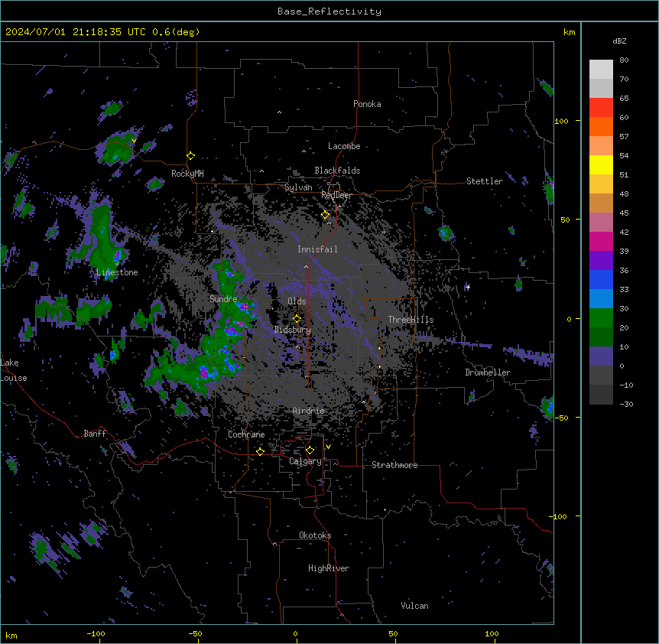Click the dBZ legend heading

[x=619, y=41]
